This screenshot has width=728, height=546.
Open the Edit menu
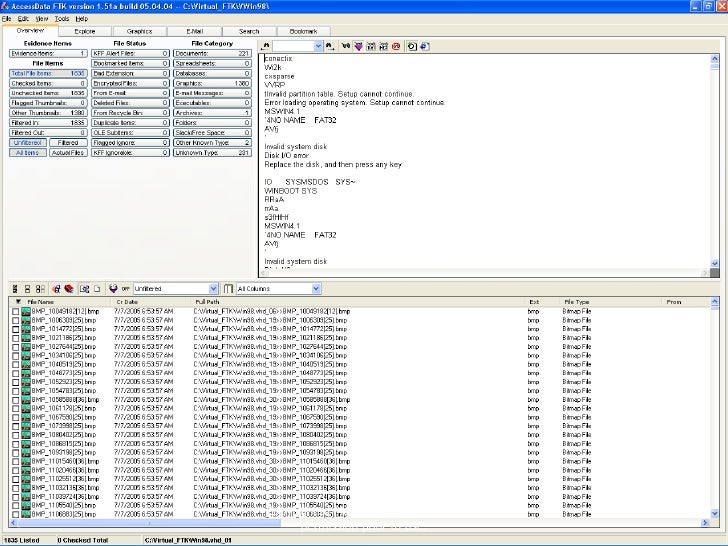pyautogui.click(x=23, y=19)
